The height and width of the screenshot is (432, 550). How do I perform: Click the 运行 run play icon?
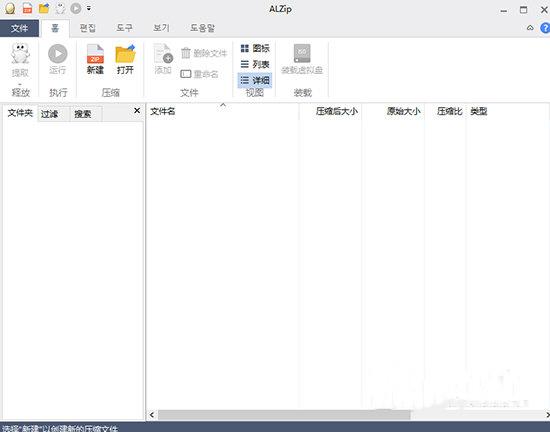[58, 54]
